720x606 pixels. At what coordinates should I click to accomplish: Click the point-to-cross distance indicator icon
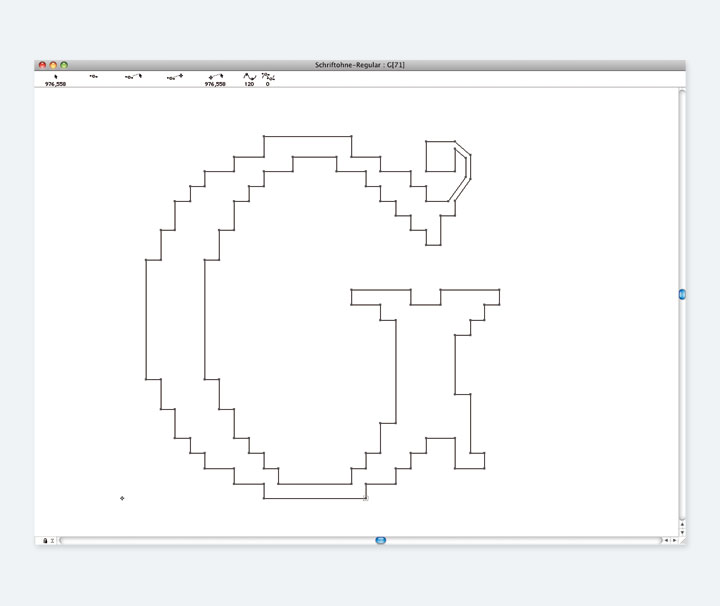click(x=174, y=77)
